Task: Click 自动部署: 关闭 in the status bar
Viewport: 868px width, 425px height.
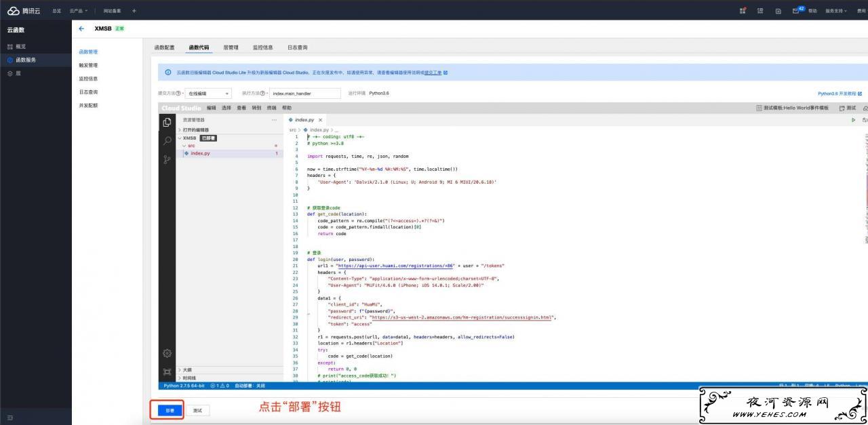Action: pyautogui.click(x=250, y=386)
